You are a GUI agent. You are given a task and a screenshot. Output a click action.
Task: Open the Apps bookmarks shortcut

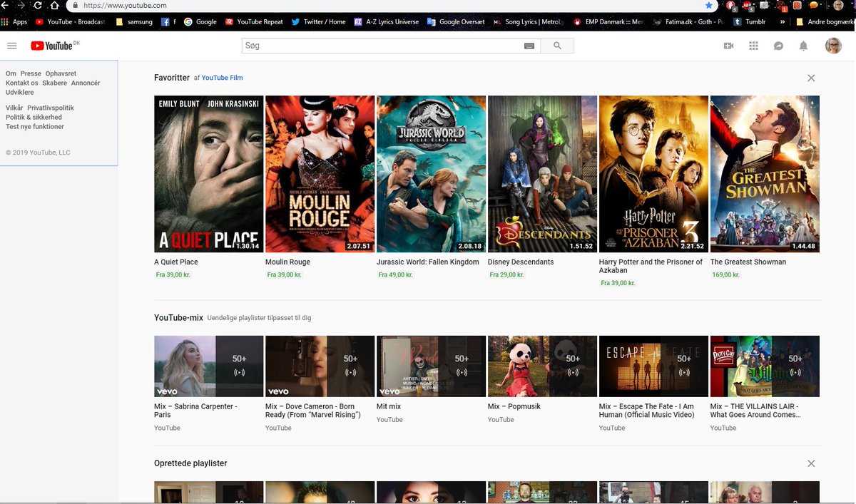click(14, 21)
